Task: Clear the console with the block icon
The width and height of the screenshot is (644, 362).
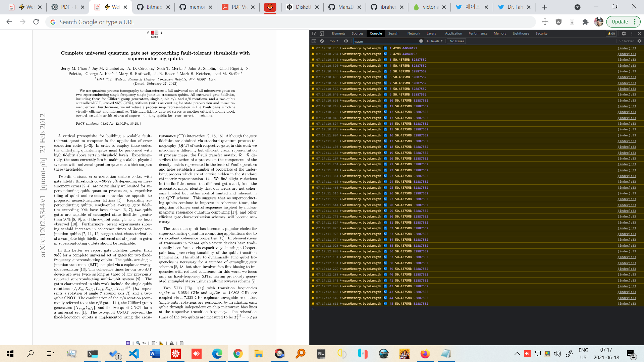Action: (322, 41)
